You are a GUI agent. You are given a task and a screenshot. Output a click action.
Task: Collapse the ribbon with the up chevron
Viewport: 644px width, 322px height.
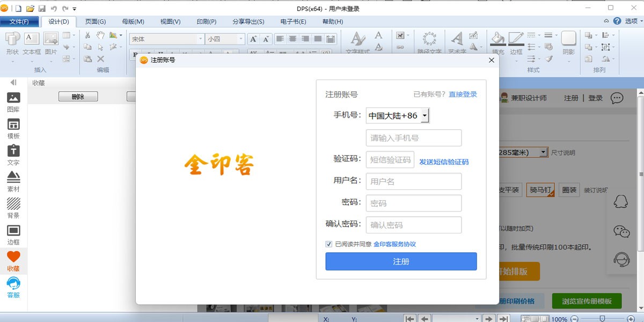click(606, 21)
